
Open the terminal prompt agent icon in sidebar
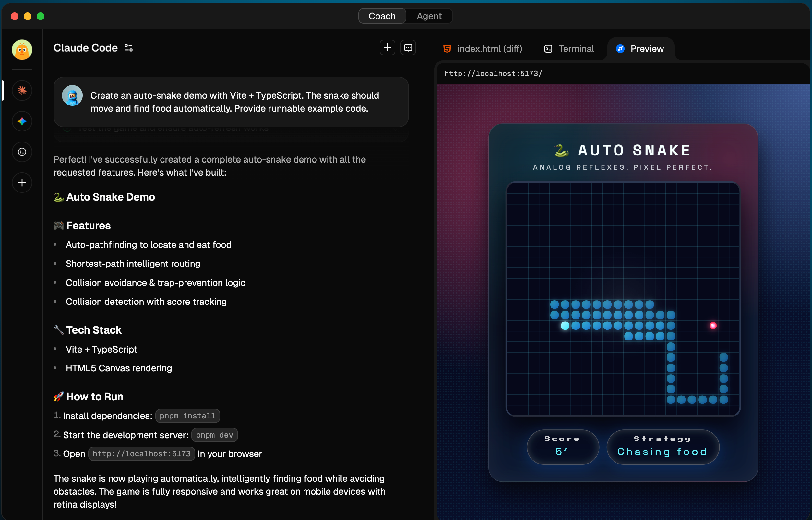tap(22, 152)
